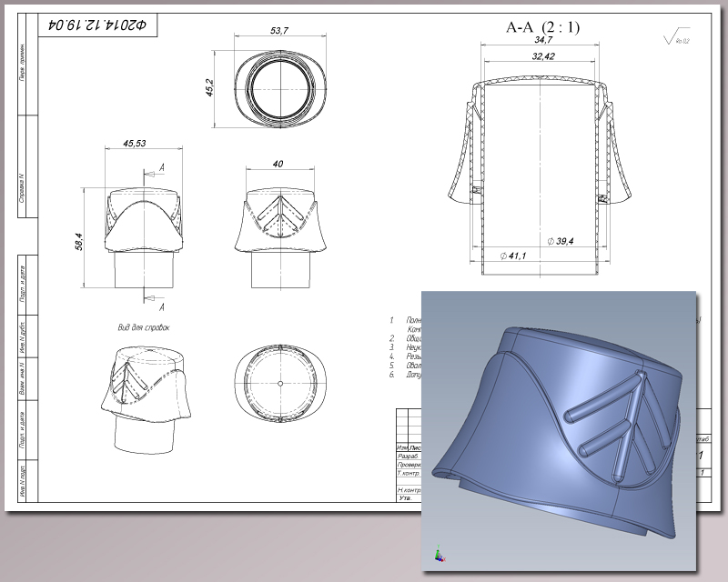Screen dimensions: 728x582
Task: Click technical note number 1
Action: 391,320
